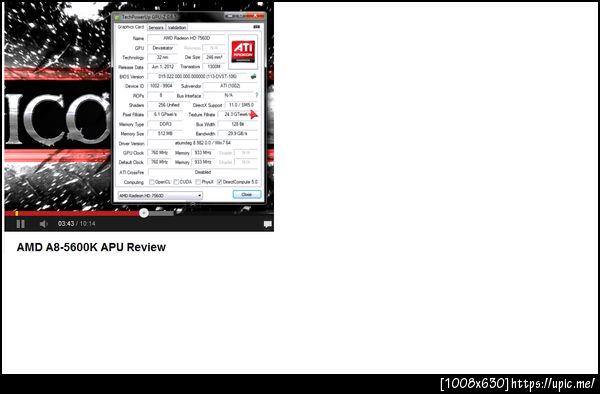
Task: Click the GPU Clock field 760 MHz
Action: point(160,153)
